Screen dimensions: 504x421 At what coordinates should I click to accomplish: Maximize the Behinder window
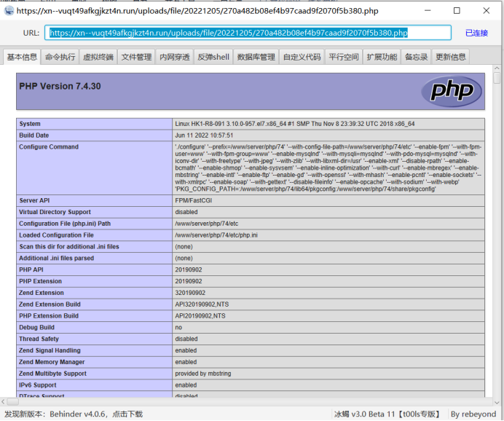tap(457, 11)
